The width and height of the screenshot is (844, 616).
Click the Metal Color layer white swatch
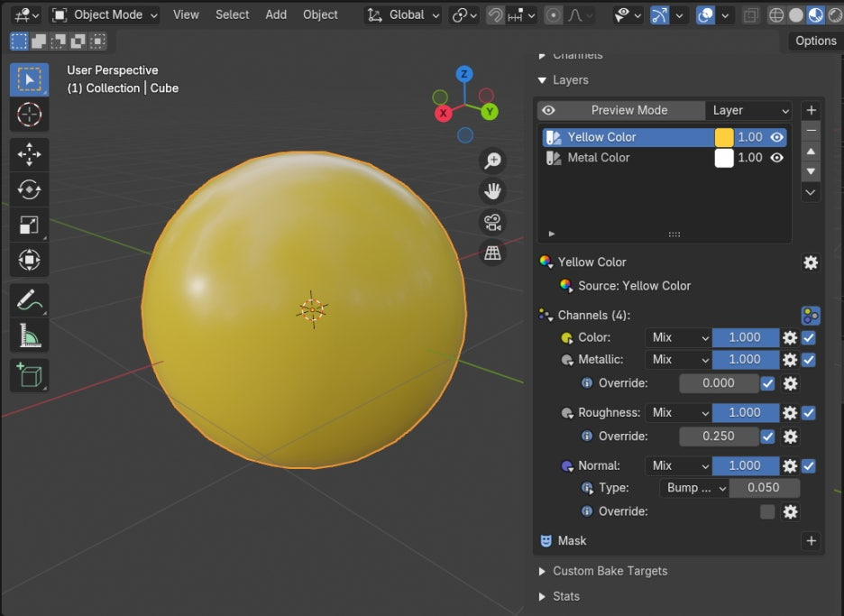[724, 158]
